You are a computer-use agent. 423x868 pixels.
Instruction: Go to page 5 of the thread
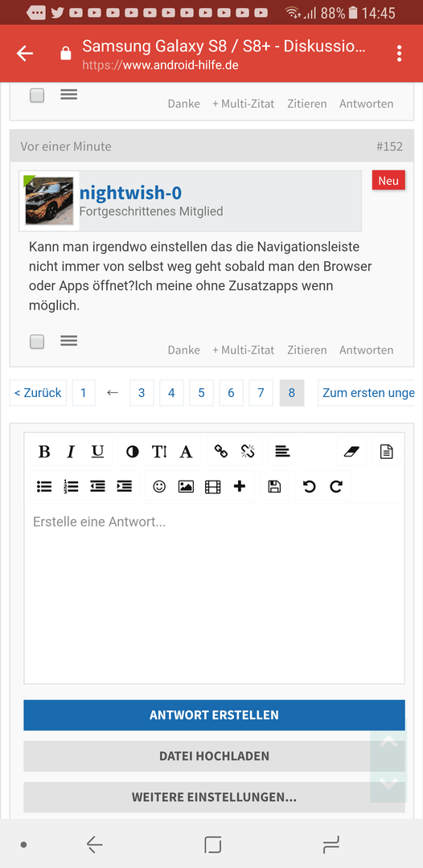point(202,393)
